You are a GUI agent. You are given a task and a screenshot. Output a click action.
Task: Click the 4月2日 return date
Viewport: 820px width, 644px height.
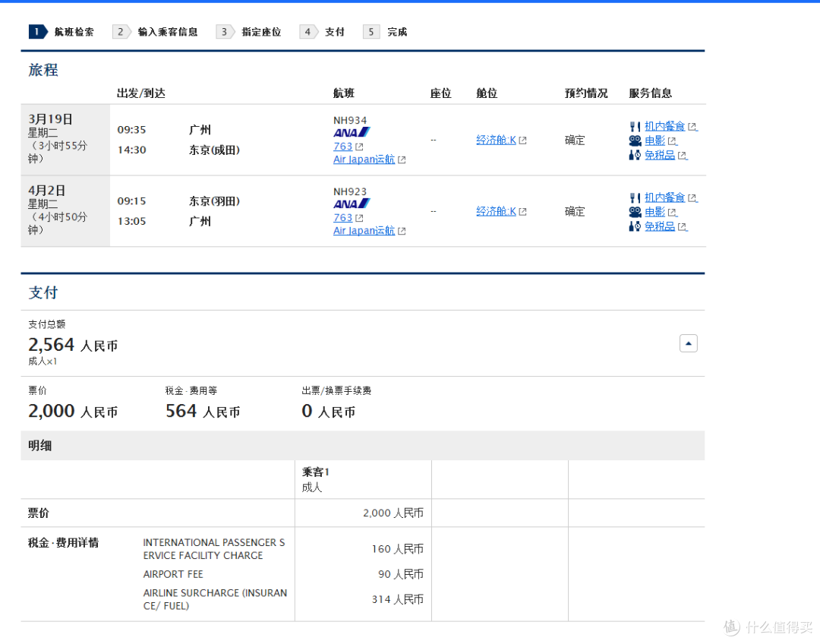46,191
